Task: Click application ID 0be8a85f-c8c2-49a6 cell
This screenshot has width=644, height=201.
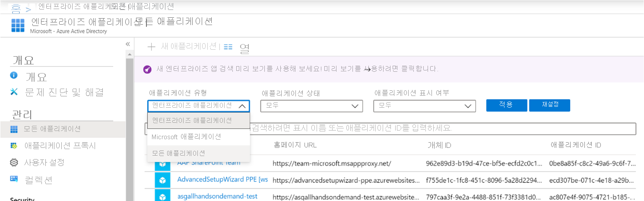Action: tap(593, 163)
